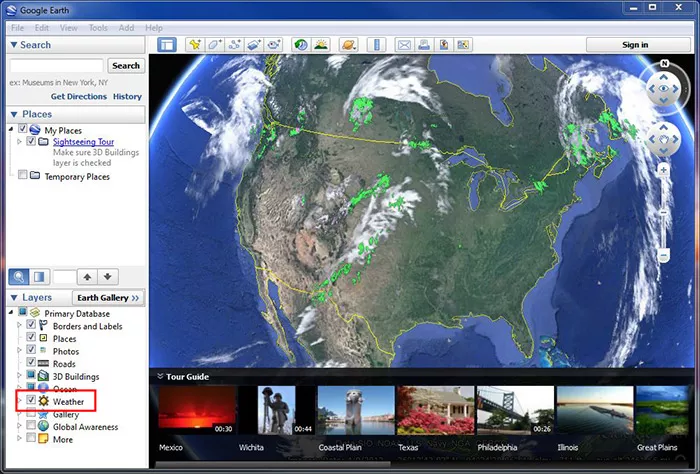Viewport: 700px width, 474px height.
Task: Toggle the Photos layer checkbox
Action: (31, 349)
